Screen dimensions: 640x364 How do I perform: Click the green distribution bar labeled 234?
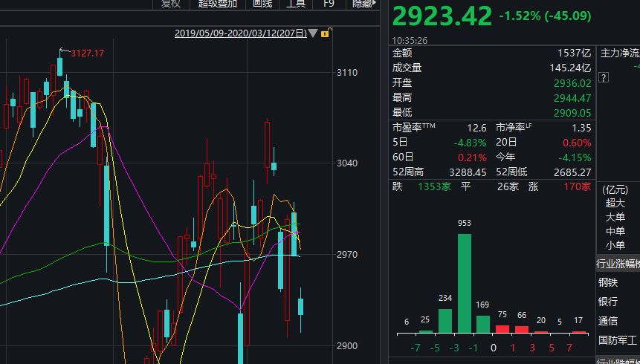point(445,321)
